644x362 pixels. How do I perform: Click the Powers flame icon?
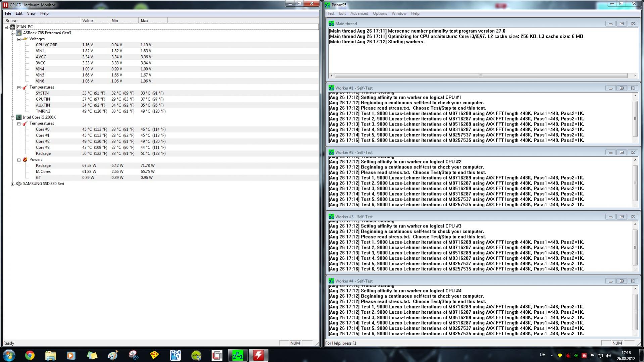pos(25,160)
